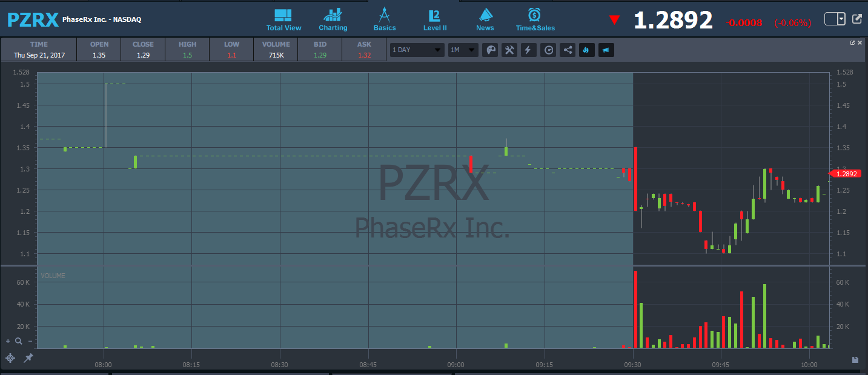Open the chart tools (wrench and hammer) menu
The image size is (868, 375).
[509, 50]
